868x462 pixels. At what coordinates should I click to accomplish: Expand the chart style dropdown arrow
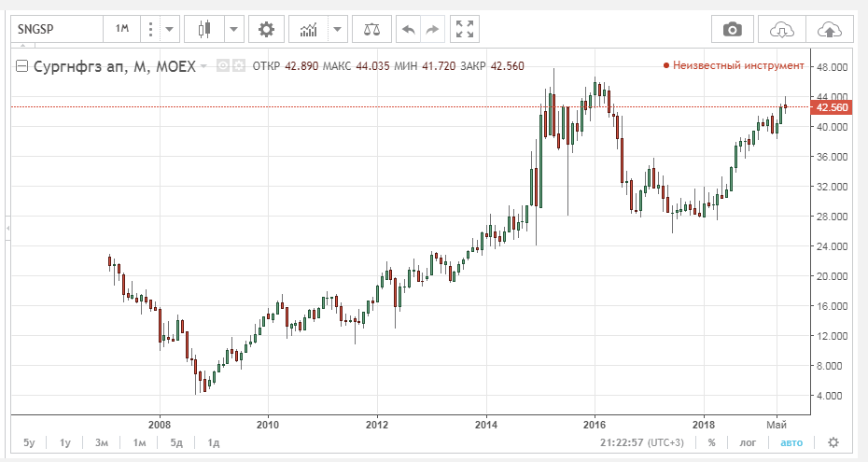[x=233, y=29]
